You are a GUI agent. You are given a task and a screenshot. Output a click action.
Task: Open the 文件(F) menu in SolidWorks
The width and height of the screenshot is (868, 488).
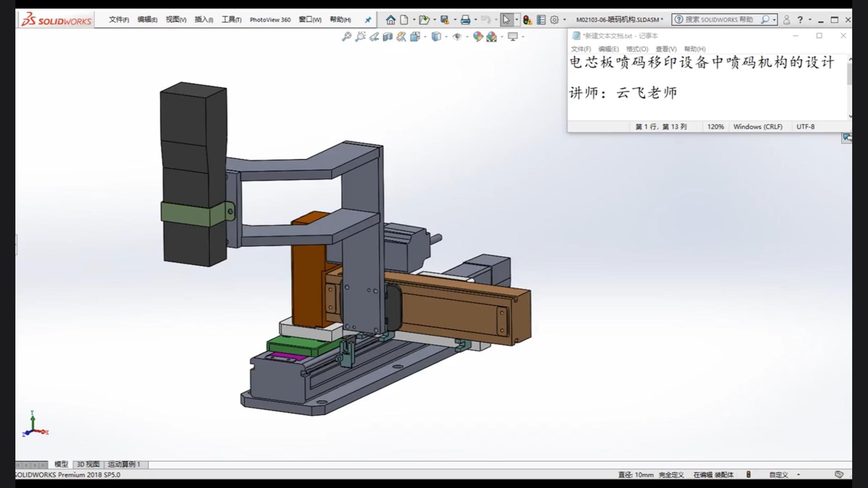(119, 19)
